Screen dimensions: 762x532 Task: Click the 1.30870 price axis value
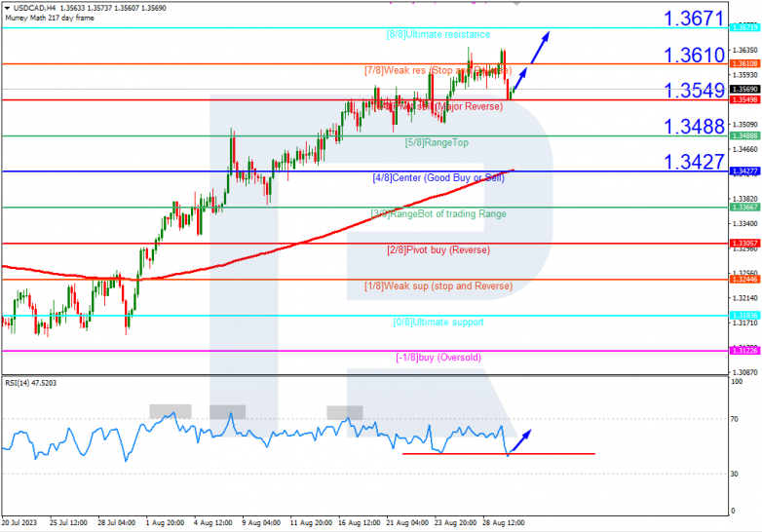[x=744, y=372]
